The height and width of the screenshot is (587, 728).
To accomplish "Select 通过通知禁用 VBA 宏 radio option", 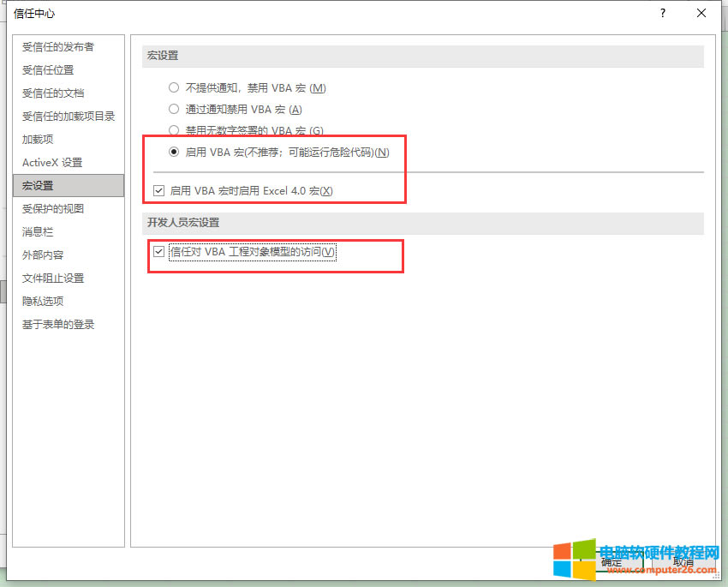I will pos(174,109).
